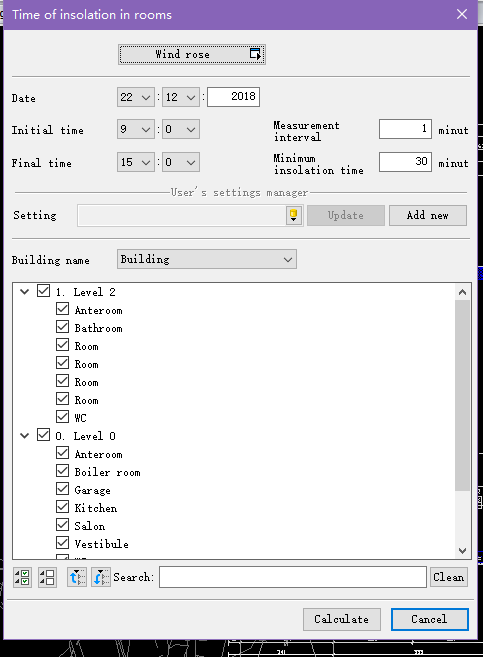Clear search with the Clean button
Image resolution: width=483 pixels, height=657 pixels.
448,577
